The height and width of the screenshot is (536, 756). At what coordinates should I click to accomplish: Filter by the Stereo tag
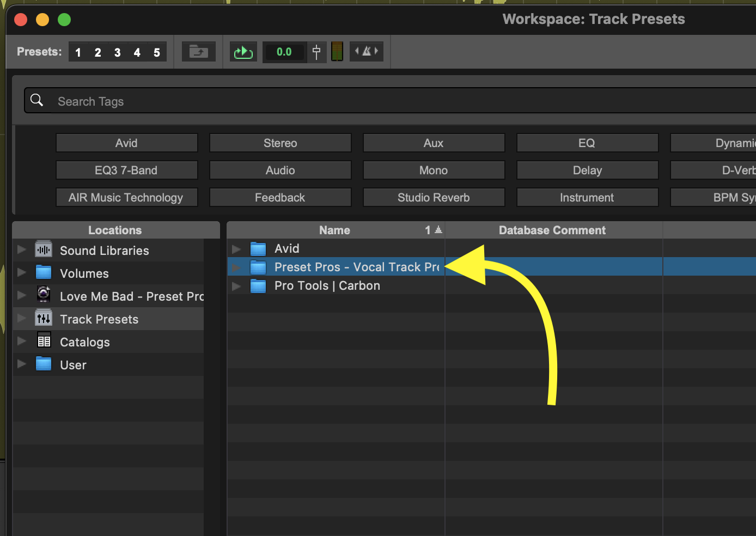[x=280, y=143]
